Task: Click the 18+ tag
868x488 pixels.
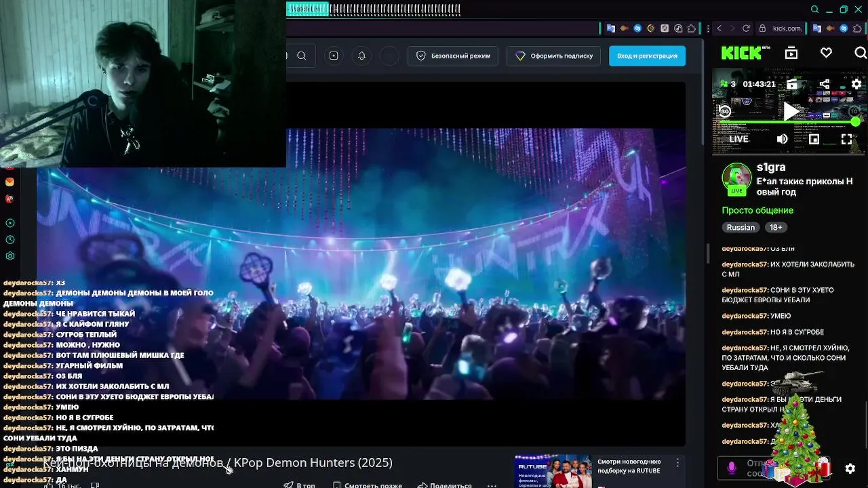Action: pos(776,228)
